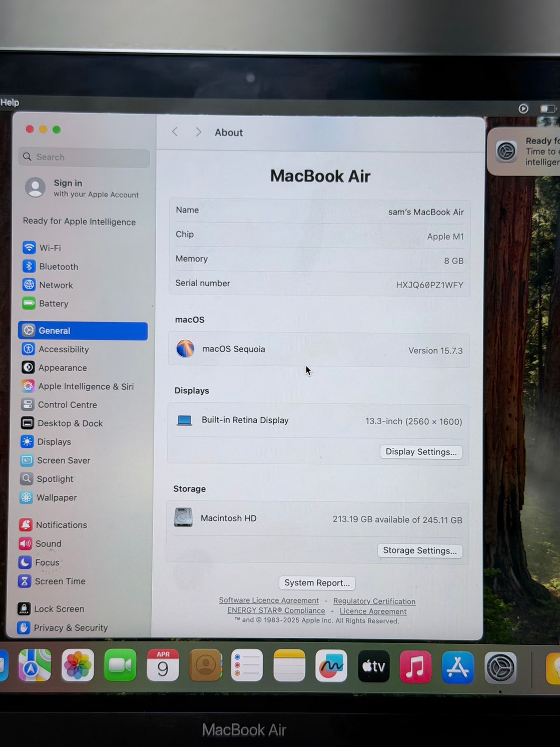Go back with the left chevron
Image resolution: width=560 pixels, height=747 pixels.
click(175, 132)
